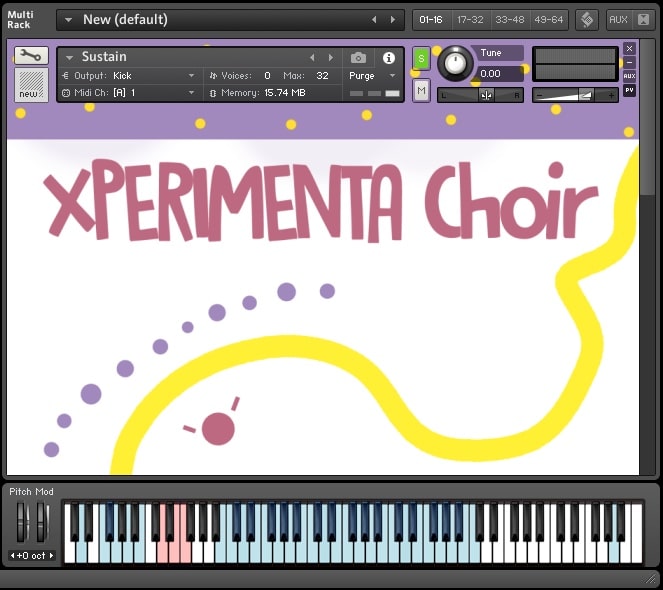
Task: Switch to the 49-64 rack page tab
Action: (549, 19)
